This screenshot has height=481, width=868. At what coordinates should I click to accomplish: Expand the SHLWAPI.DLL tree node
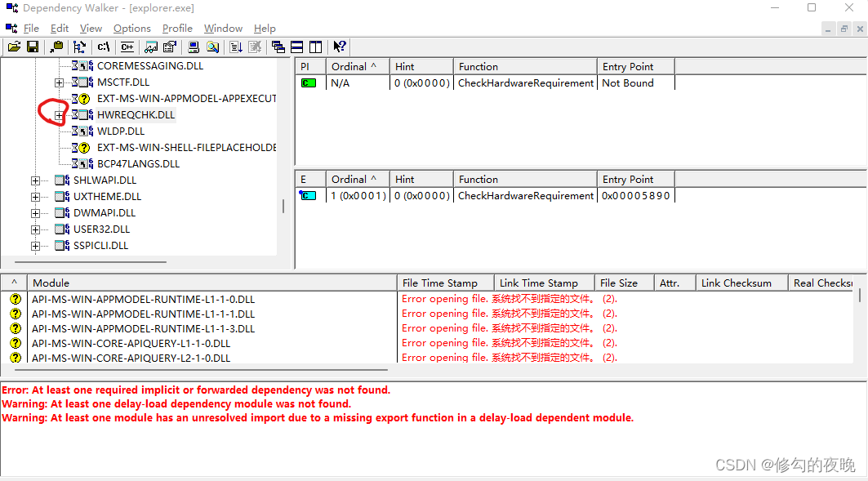[35, 180]
